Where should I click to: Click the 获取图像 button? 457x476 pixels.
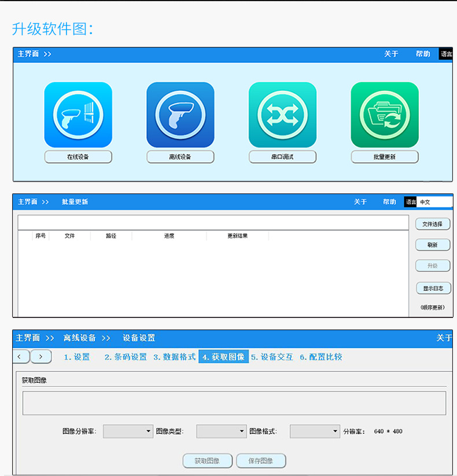click(x=208, y=461)
